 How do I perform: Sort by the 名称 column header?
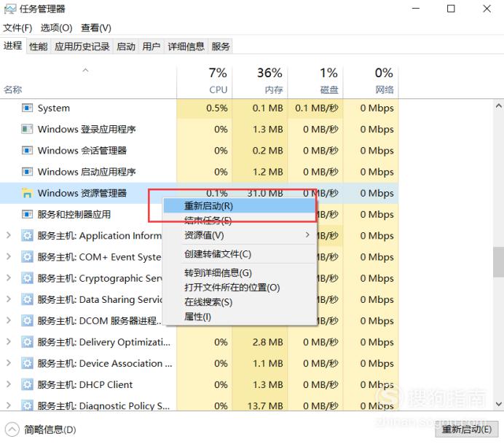pyautogui.click(x=88, y=81)
